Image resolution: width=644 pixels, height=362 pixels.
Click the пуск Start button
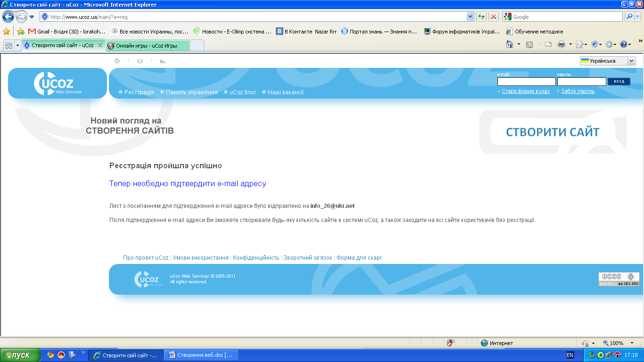21,355
